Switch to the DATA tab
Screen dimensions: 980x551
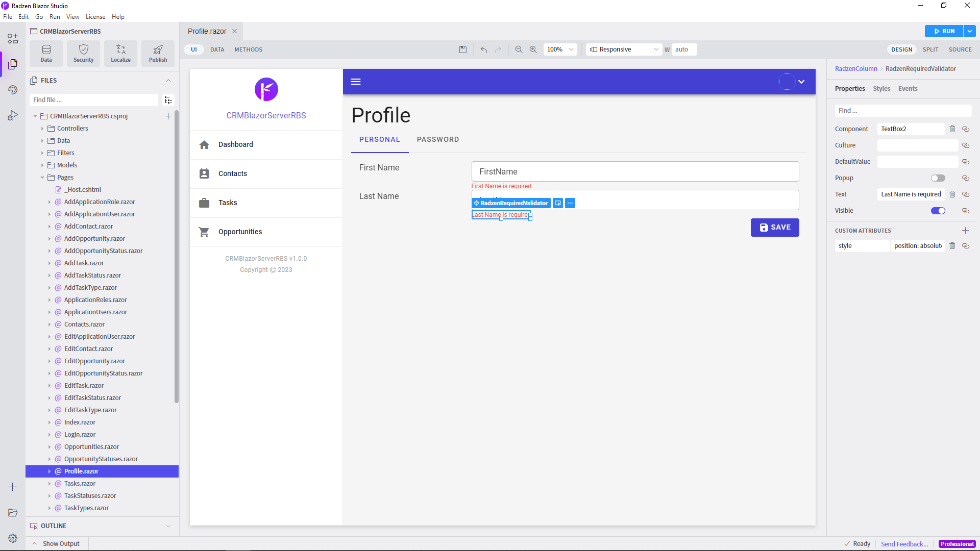(x=217, y=49)
